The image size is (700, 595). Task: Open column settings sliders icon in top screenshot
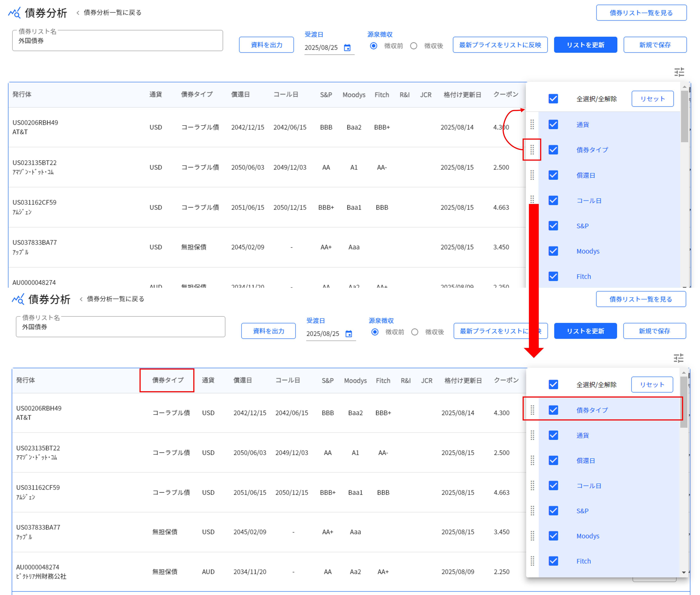679,72
